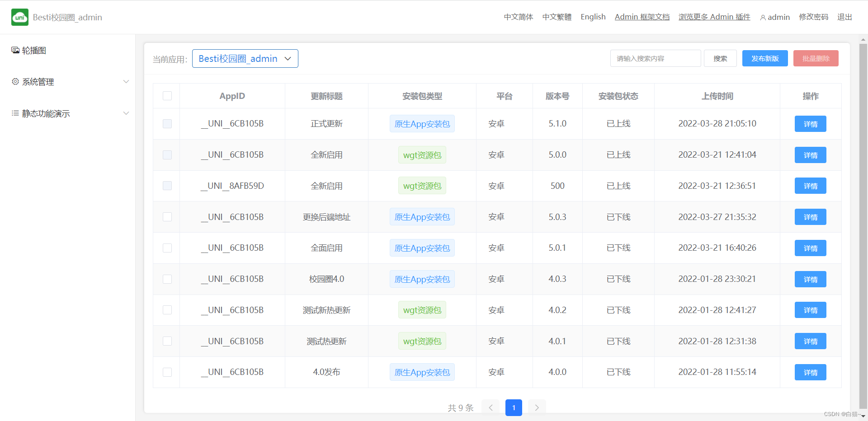Click the _UNI_8AFB59D AppID cell
Viewport: 868px width, 421px height.
232,186
